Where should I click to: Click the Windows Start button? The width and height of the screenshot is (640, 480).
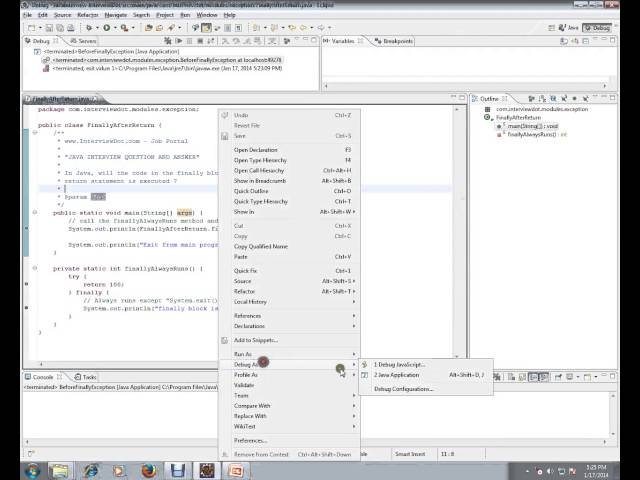pos(32,471)
